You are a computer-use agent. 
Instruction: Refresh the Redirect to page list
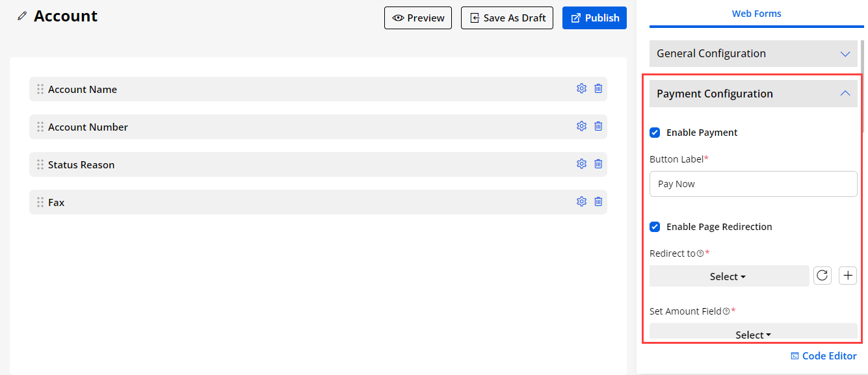click(822, 276)
